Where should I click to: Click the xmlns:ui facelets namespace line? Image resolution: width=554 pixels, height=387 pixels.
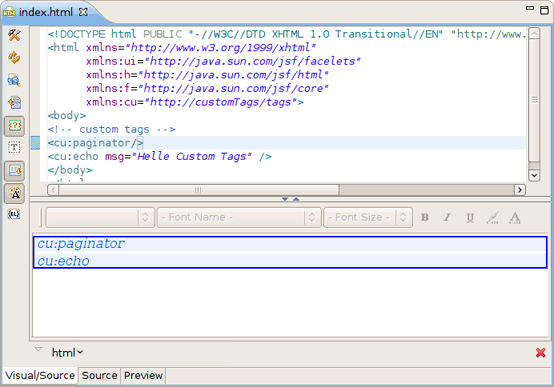pos(223,61)
